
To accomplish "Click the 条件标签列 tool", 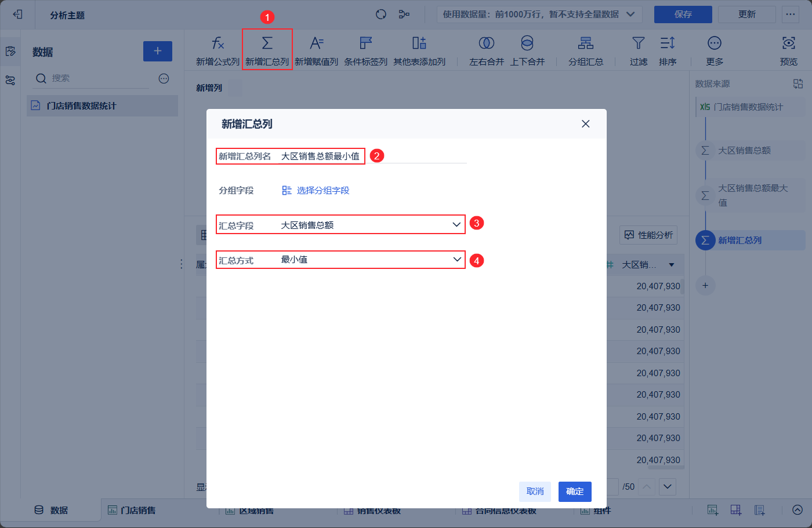I will (x=366, y=50).
